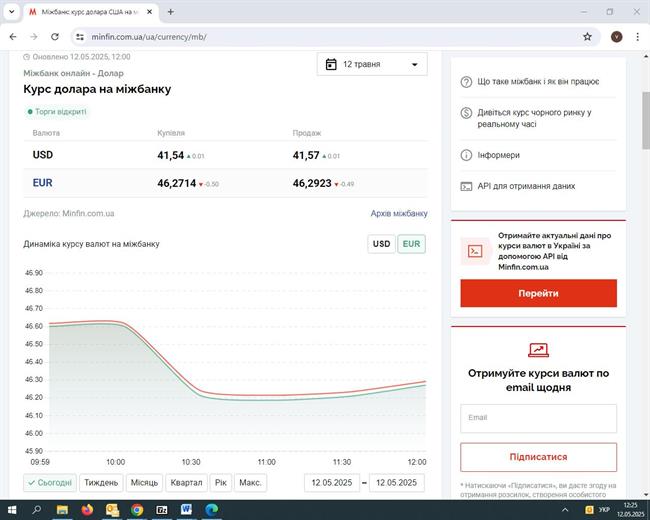Image resolution: width=650 pixels, height=520 pixels.
Task: Click the scrollbar down arrow
Action: click(646, 495)
